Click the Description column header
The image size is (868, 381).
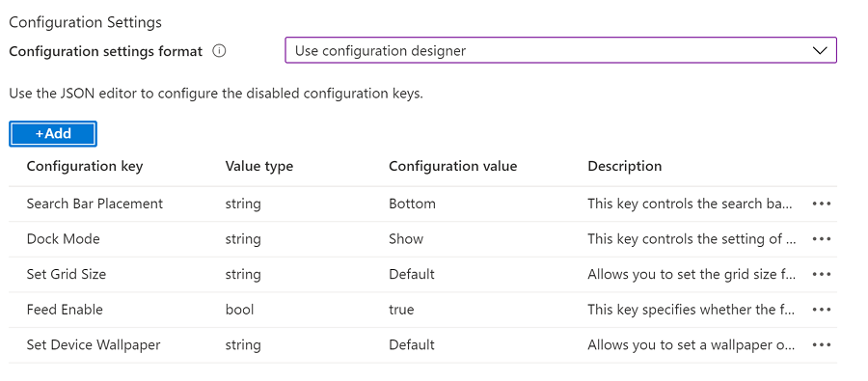624,166
